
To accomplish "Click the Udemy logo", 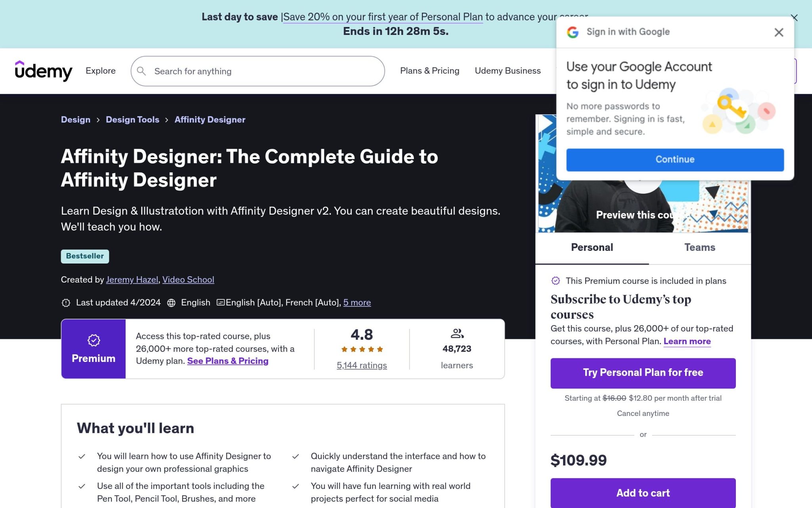I will pos(44,71).
